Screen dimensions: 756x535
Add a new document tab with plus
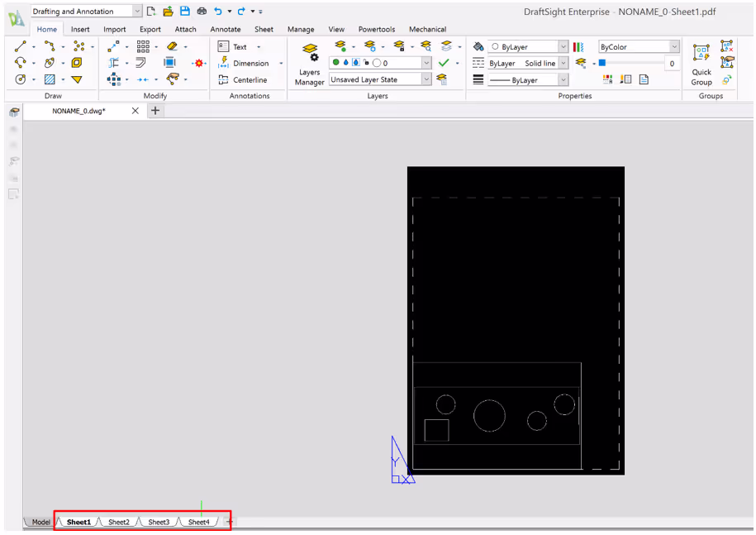click(x=155, y=111)
